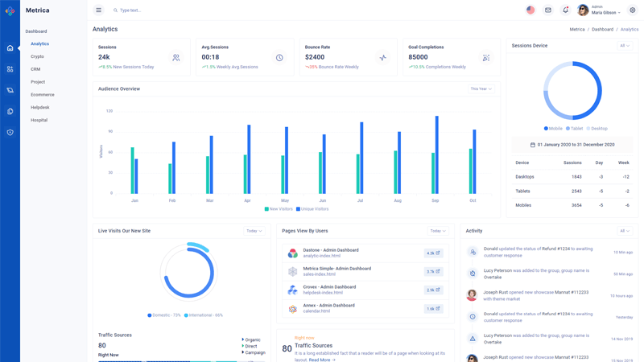Click the Dashboard breadcrumb link
This screenshot has height=362, width=644.
point(602,29)
